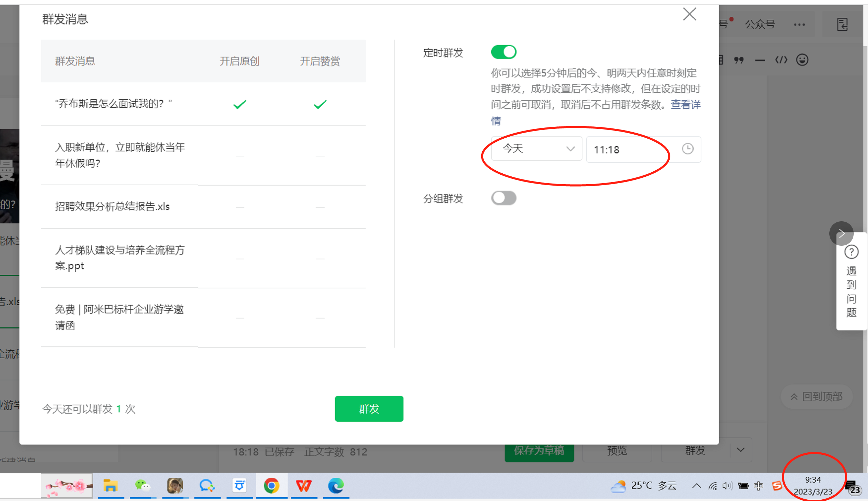Close the 群发消息 dialog
Viewport: 868px width, 501px height.
689,15
